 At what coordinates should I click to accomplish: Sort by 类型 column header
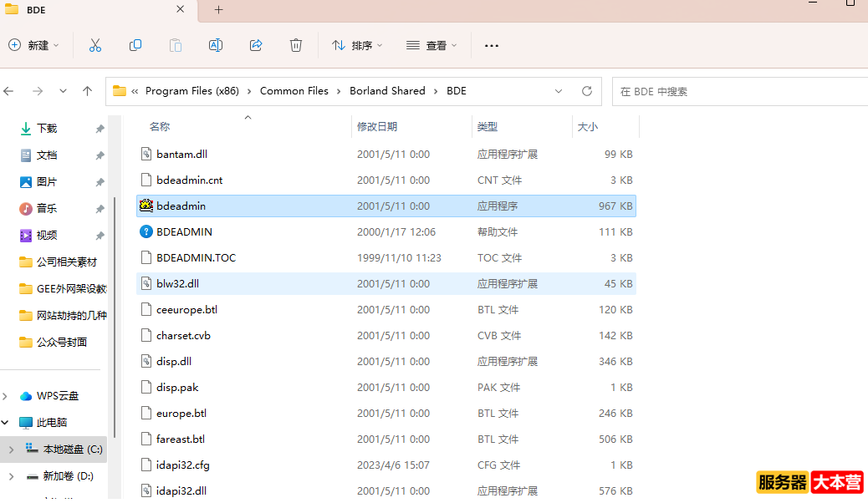tap(488, 127)
